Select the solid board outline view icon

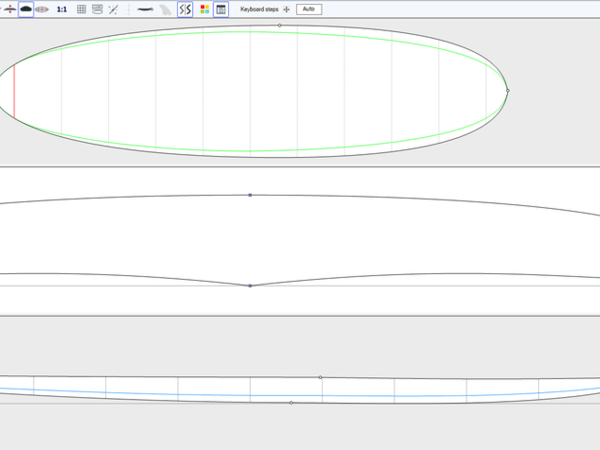pyautogui.click(x=26, y=9)
